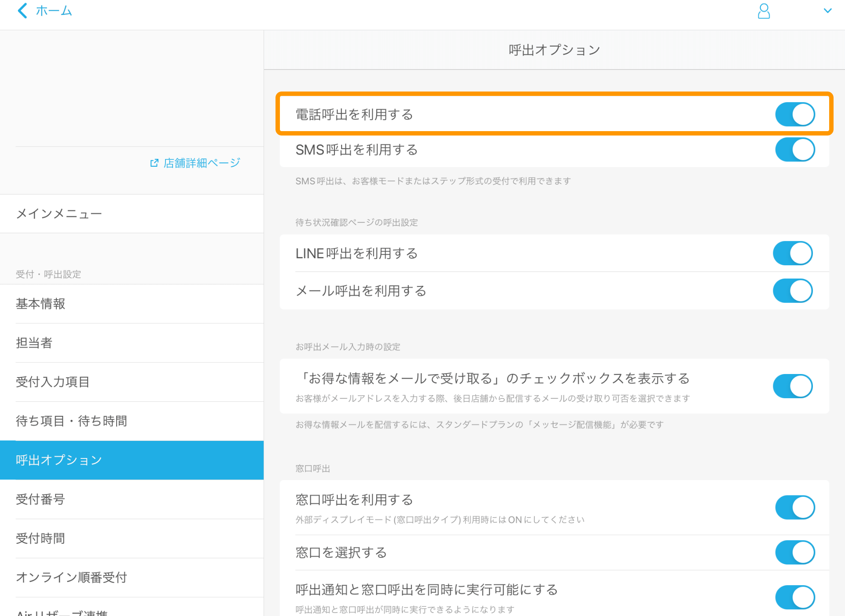Open 受付番号 settings
This screenshot has width=845, height=616.
coord(132,499)
